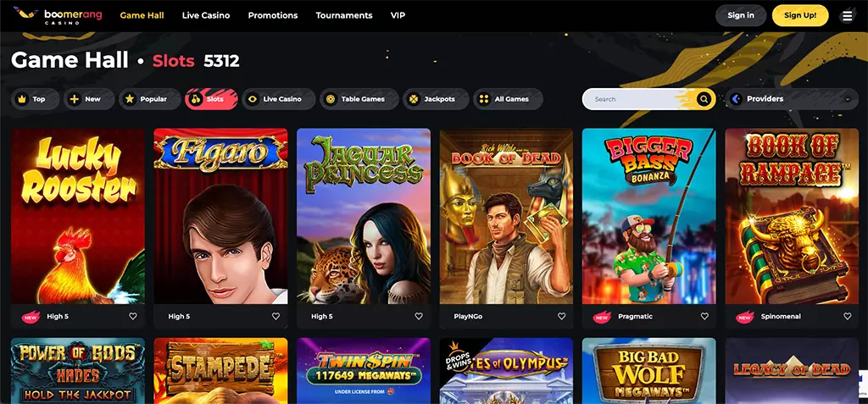Select Table Games category filter
This screenshot has height=404, width=868.
359,99
